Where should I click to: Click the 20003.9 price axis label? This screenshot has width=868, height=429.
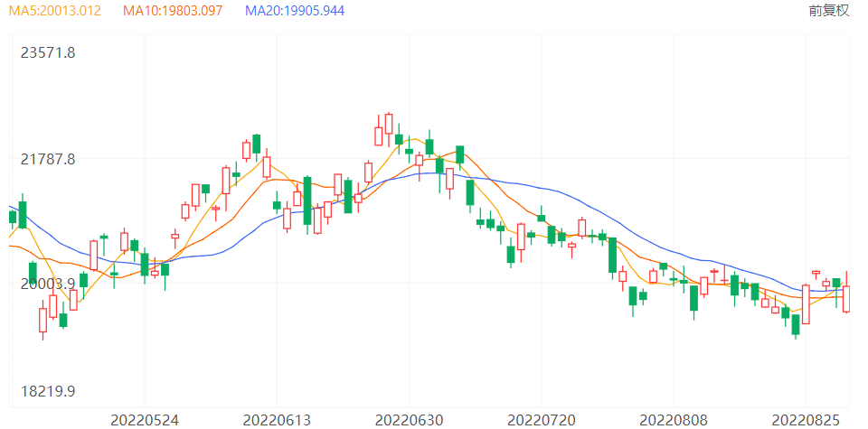48,284
